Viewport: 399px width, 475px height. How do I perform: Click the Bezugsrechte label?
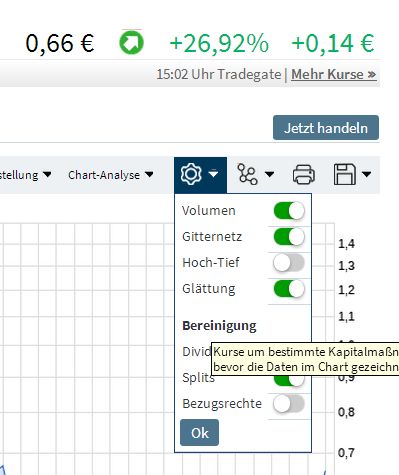(222, 404)
